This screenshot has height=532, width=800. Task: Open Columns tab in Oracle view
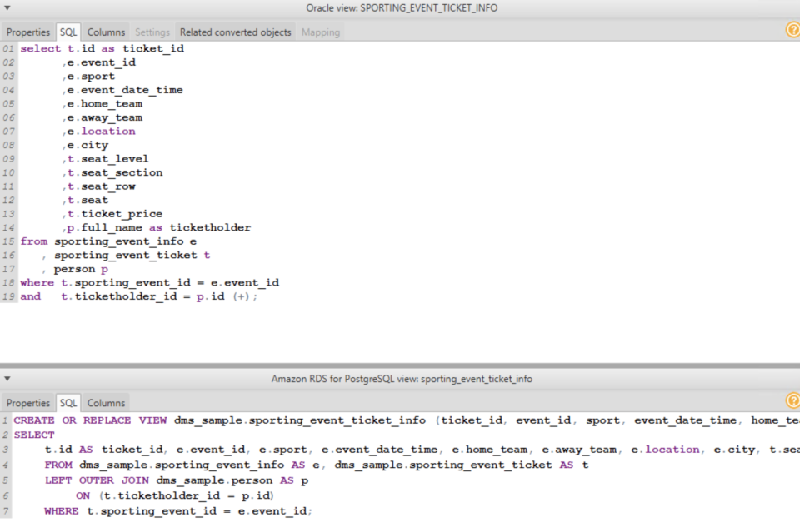pyautogui.click(x=106, y=32)
